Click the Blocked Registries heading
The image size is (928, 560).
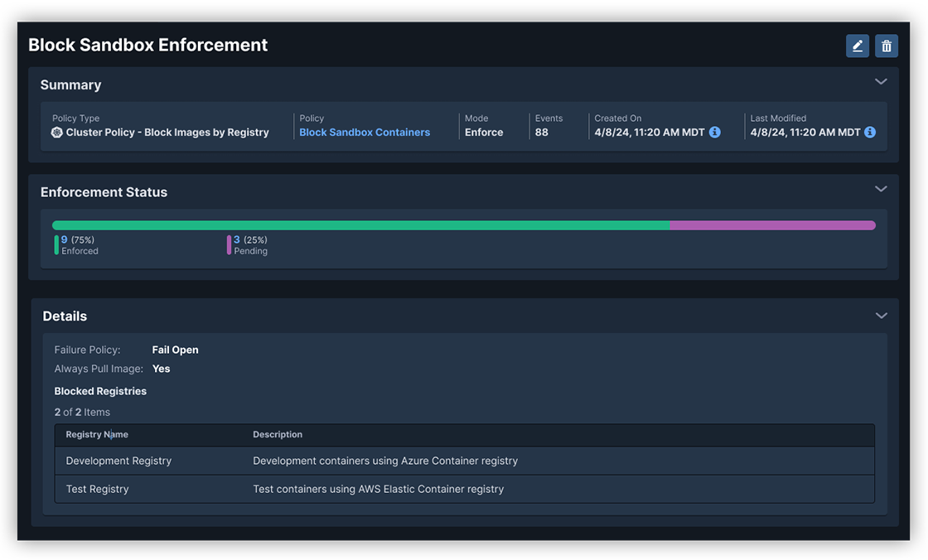click(100, 391)
